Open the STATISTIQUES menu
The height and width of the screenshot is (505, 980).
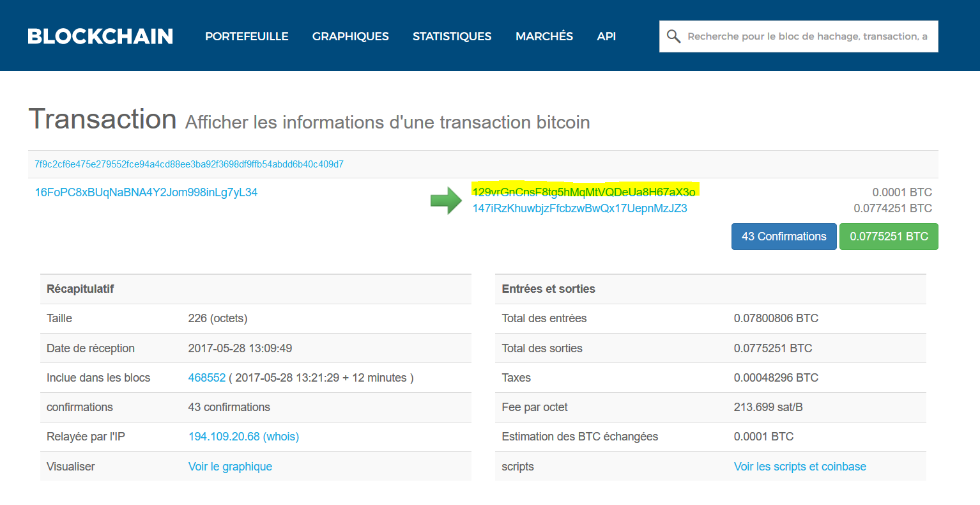click(452, 36)
